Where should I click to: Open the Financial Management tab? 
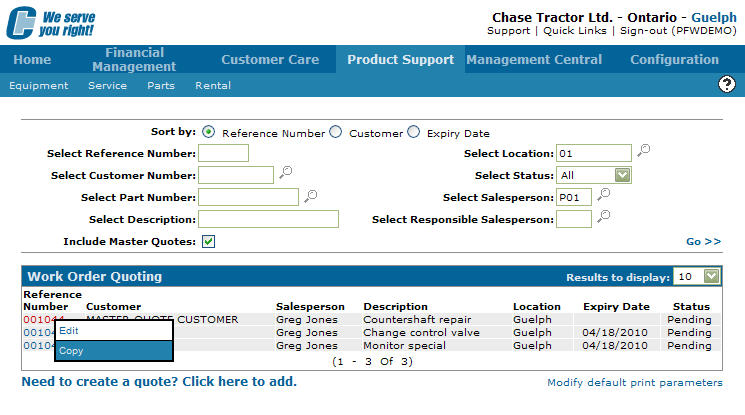click(134, 59)
